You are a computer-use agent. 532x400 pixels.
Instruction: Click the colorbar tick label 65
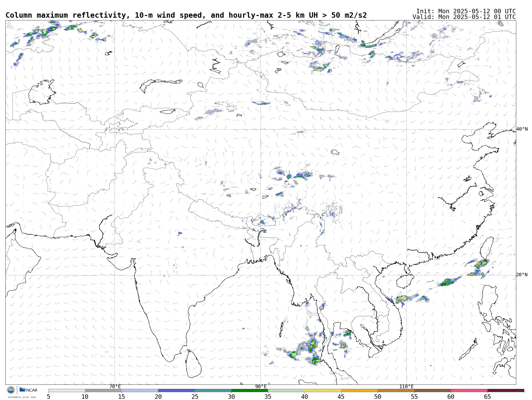point(487,397)
